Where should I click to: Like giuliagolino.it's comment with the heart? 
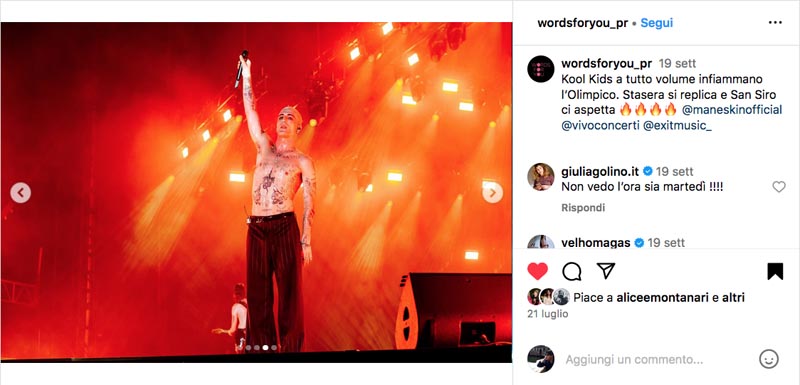tap(779, 187)
